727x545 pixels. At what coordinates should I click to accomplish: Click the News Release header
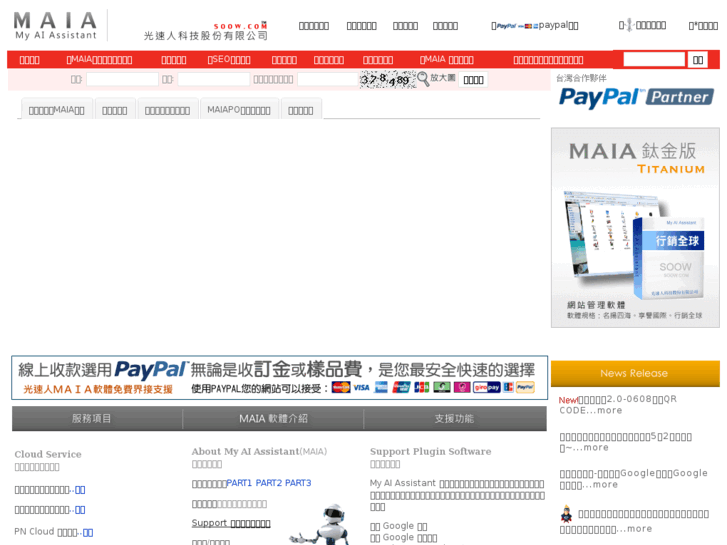pos(635,373)
